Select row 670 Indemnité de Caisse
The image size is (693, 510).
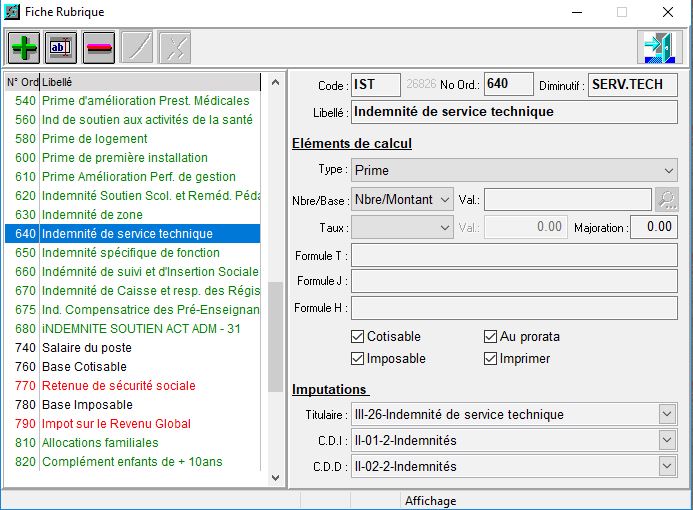point(133,291)
